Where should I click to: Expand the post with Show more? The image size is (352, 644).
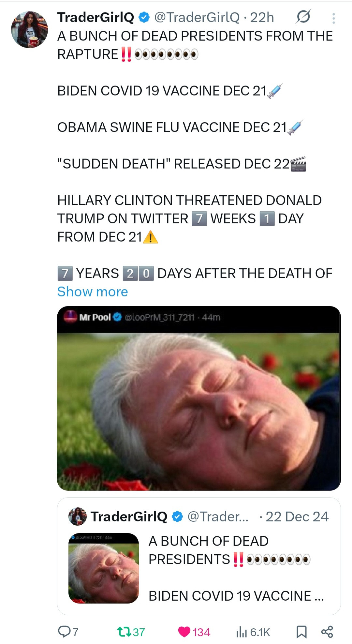[93, 292]
